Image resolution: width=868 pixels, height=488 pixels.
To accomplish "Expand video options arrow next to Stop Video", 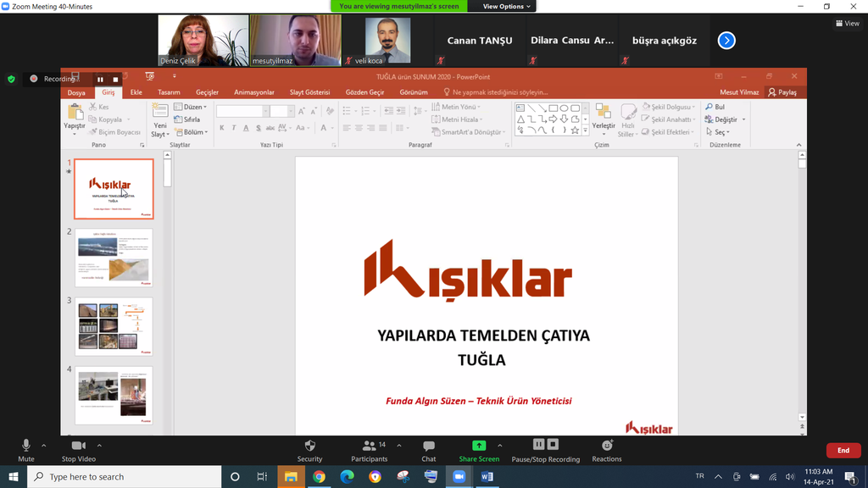I will pyautogui.click(x=100, y=446).
